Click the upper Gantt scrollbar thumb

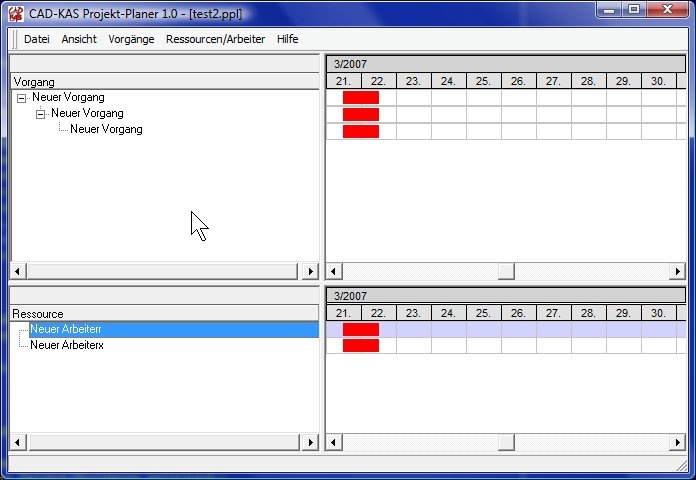pyautogui.click(x=506, y=271)
